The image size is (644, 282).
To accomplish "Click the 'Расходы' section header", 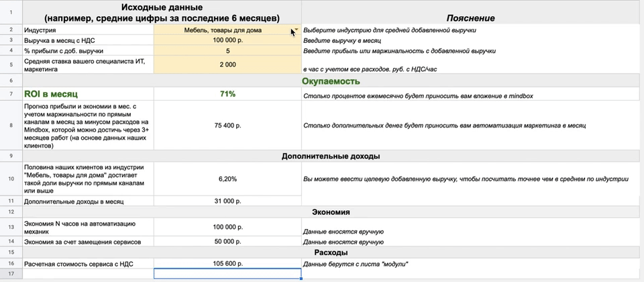I will 331,252.
